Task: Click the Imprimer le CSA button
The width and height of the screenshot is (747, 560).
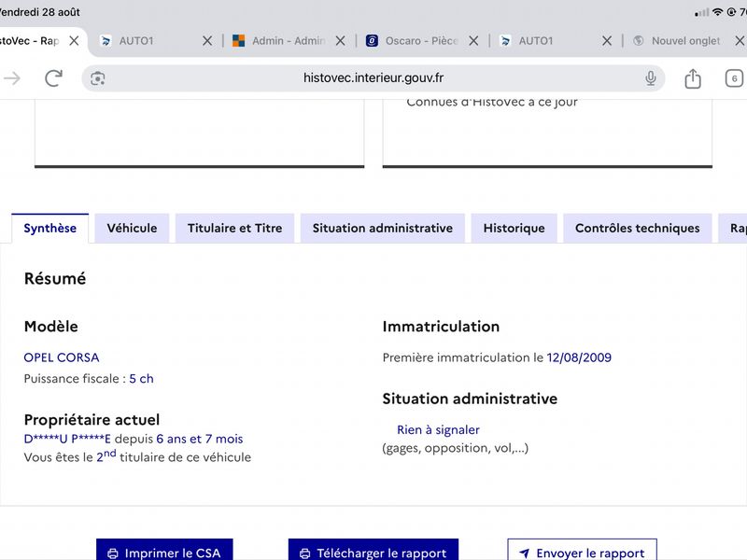Action: (x=164, y=550)
